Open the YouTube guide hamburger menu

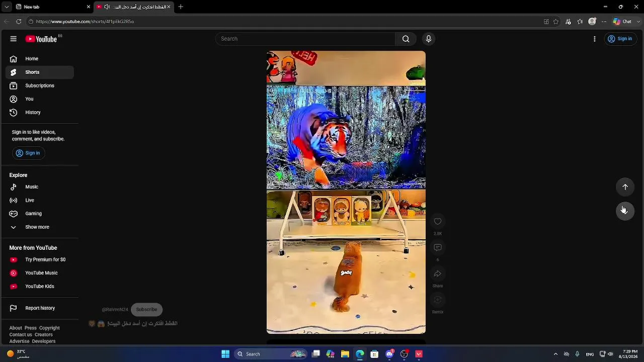pos(14,39)
